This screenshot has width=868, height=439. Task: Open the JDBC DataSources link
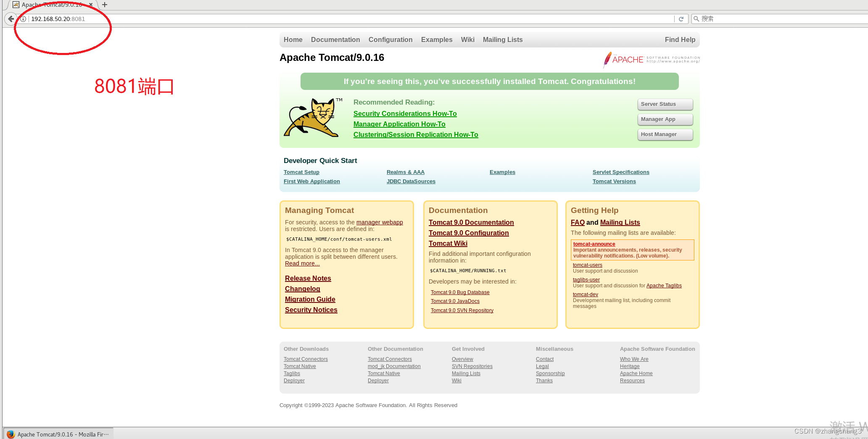coord(411,181)
